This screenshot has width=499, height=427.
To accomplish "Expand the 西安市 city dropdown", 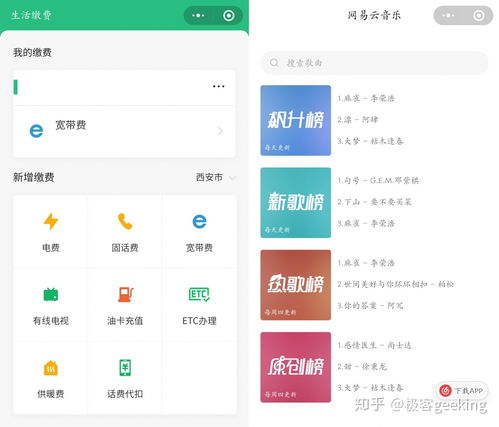I will click(x=216, y=177).
